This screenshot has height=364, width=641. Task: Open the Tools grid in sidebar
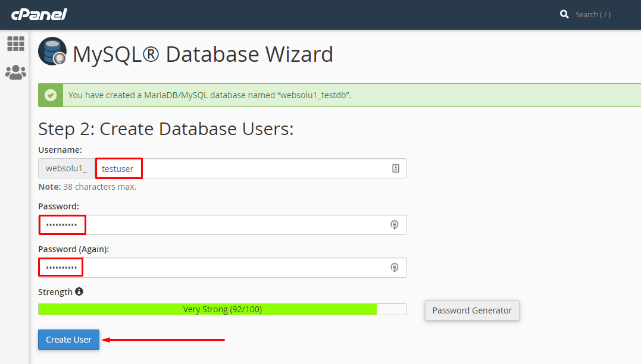pos(15,43)
